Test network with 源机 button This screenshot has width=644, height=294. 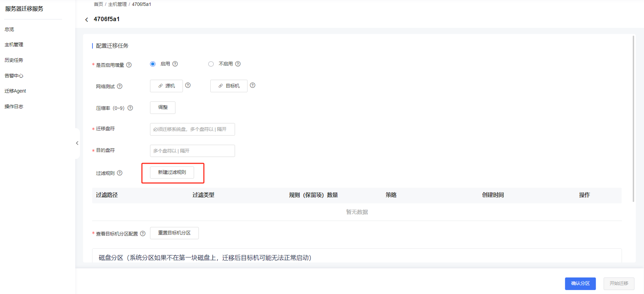tap(167, 86)
